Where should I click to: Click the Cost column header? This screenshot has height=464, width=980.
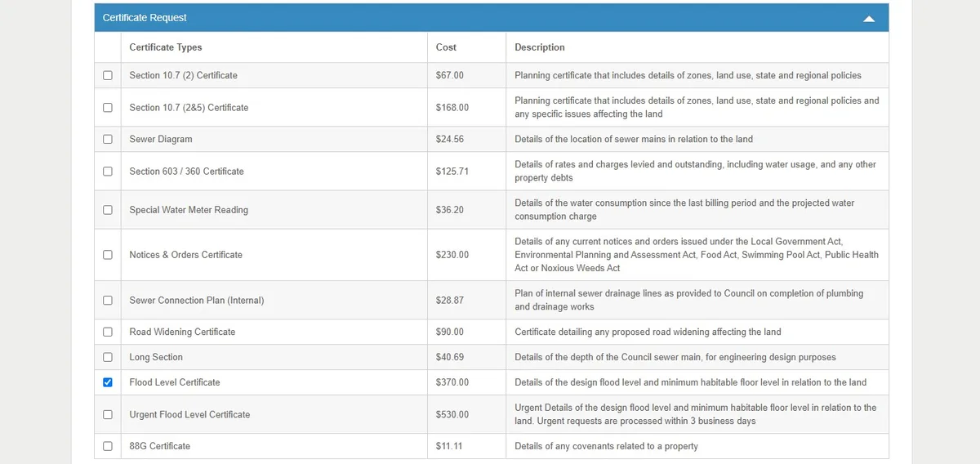point(446,47)
